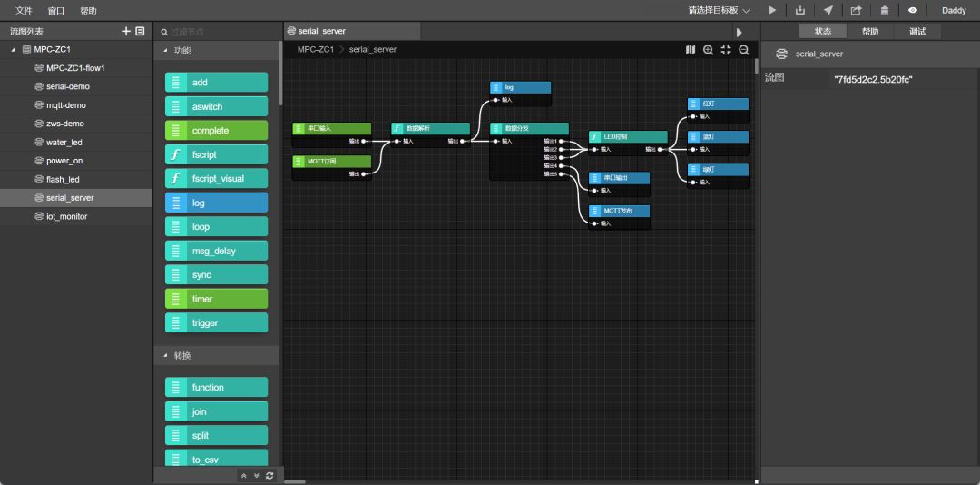
Task: Click the download icon in top toolbar
Action: pyautogui.click(x=800, y=11)
